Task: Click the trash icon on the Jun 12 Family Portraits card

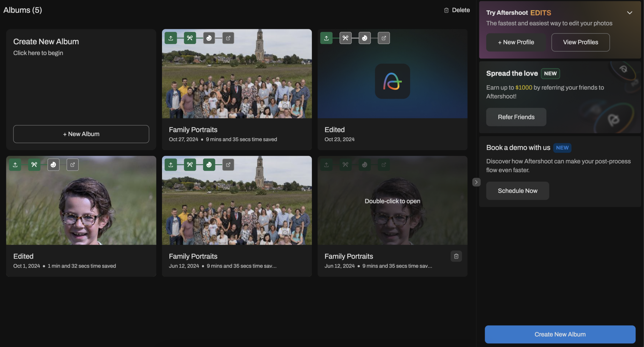Action: point(456,256)
